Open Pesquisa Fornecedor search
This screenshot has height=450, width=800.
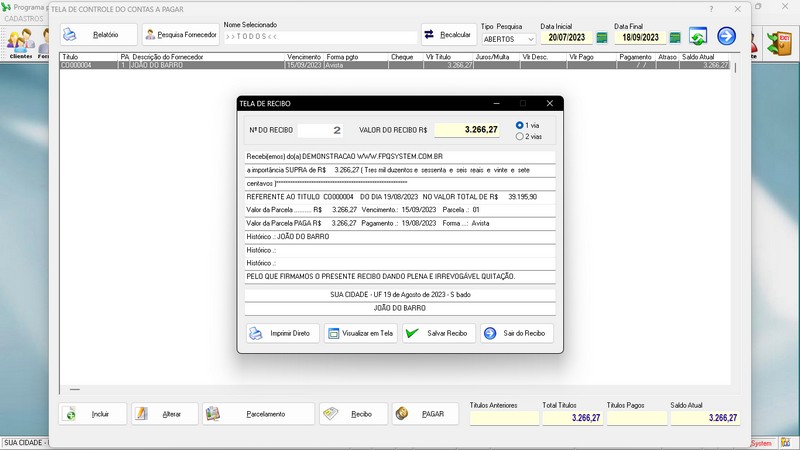click(x=181, y=35)
